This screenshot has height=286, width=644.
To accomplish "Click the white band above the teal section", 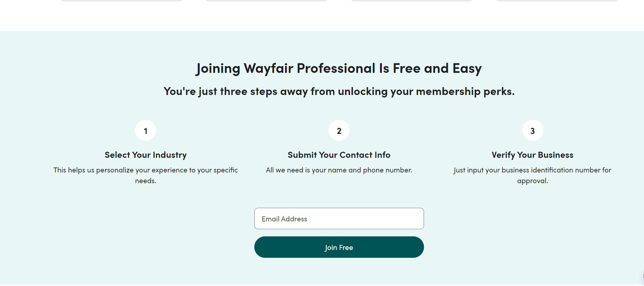I will [321, 16].
